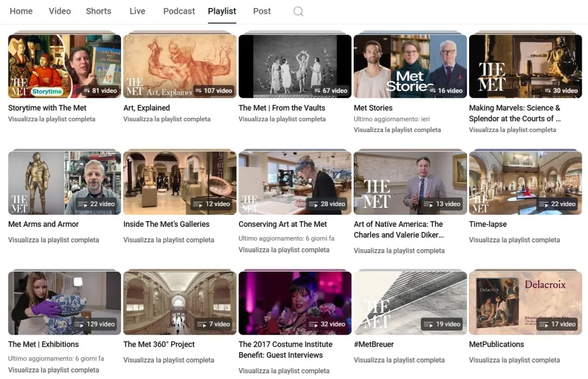Open the channel search icon
Viewport: 588px width, 379px height.
coord(298,11)
